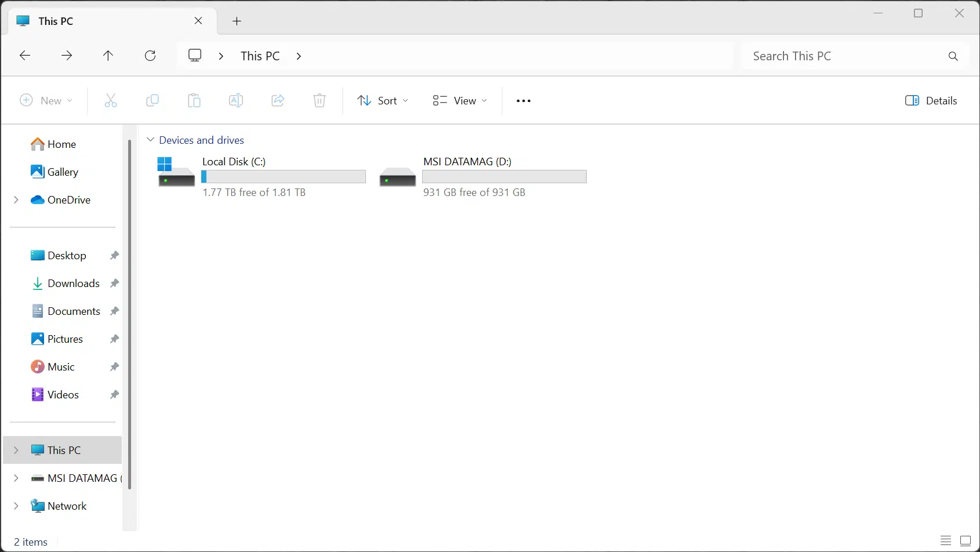This screenshot has width=980, height=552.
Task: Select Network in the sidebar
Action: tap(67, 506)
